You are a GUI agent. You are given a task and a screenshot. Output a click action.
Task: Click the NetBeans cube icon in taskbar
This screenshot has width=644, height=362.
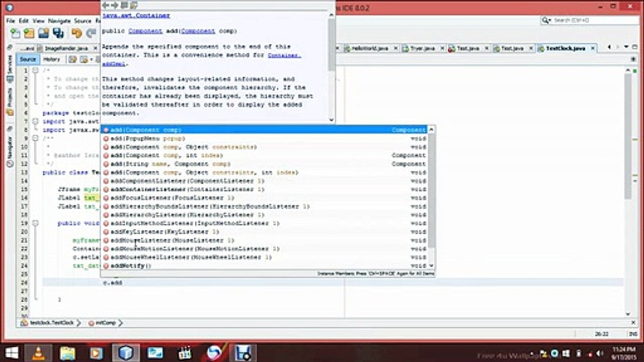pos(126,352)
